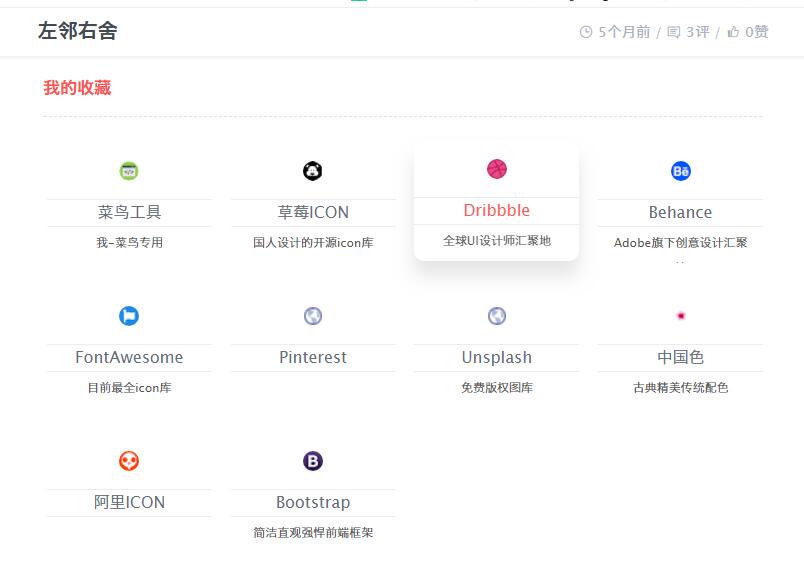Click the pink Dribbble basketball icon
Screen dimensions: 804x581
click(497, 169)
